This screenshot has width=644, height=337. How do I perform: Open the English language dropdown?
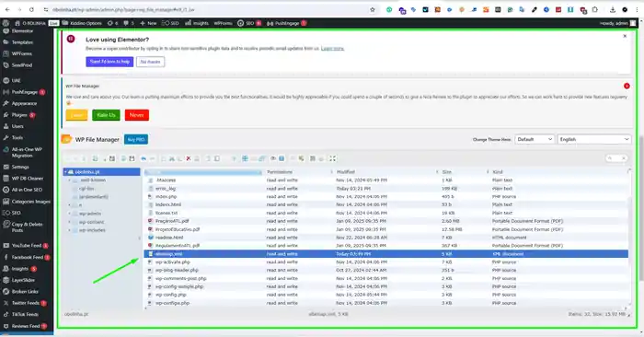594,139
